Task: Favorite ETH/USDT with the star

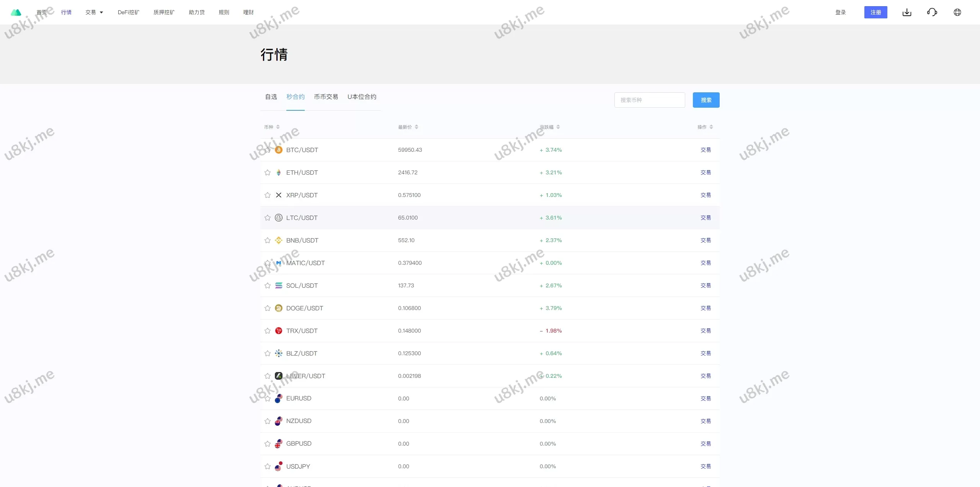Action: tap(268, 172)
